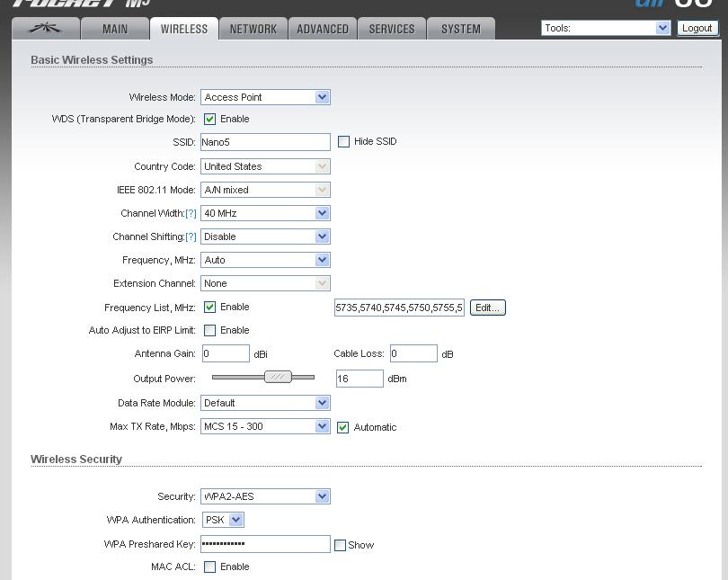Expand WPA Authentication PSK dropdown
The image size is (728, 580).
coord(223,520)
